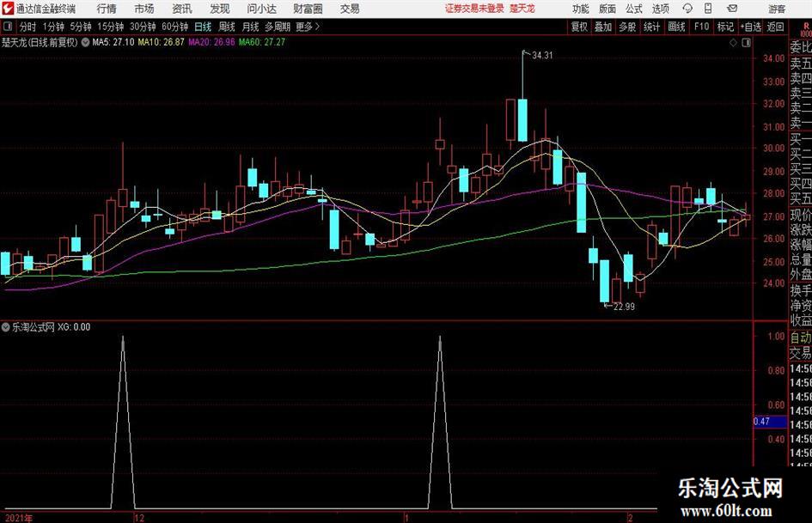The width and height of the screenshot is (812, 523).
Task: Click the 自动 button in side panel
Action: 800,338
